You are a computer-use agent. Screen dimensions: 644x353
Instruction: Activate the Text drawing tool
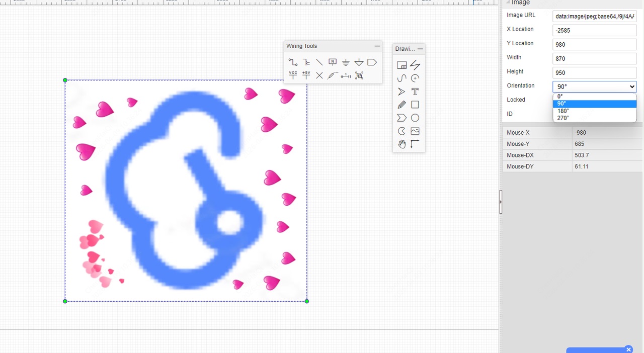[415, 92]
